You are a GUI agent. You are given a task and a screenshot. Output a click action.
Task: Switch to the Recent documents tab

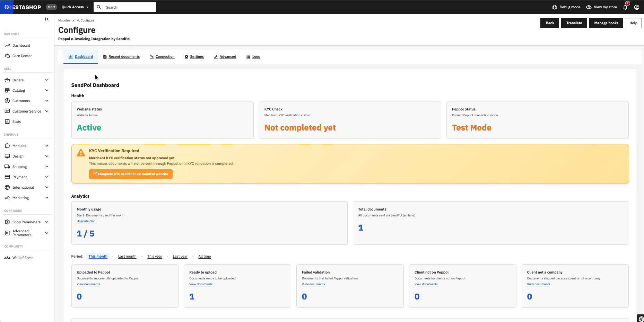click(121, 56)
